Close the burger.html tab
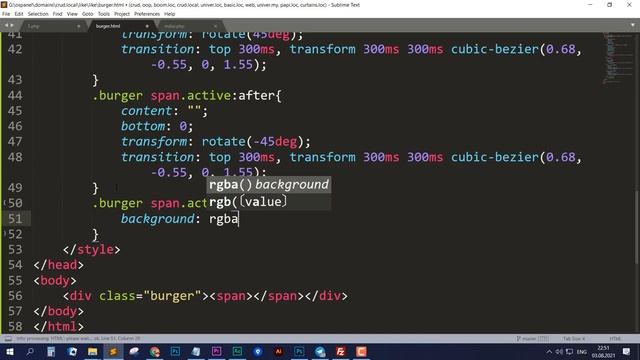This screenshot has width=640, height=360. (x=147, y=26)
